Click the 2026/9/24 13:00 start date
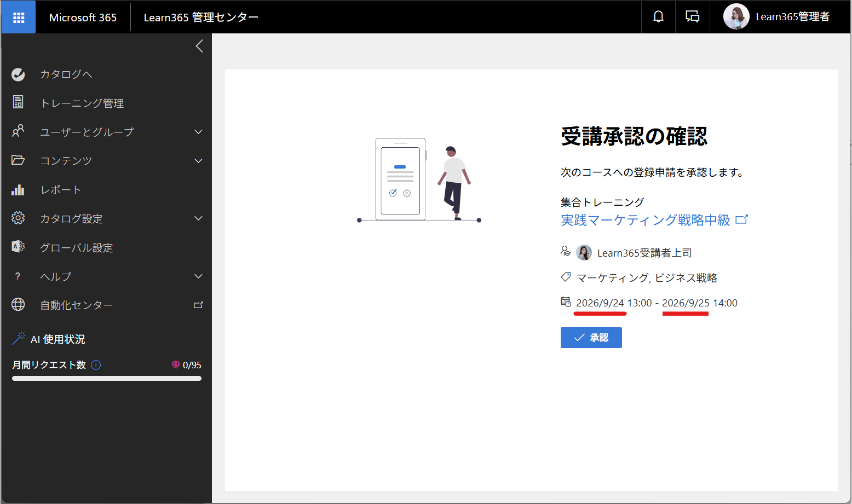852x504 pixels. [614, 303]
